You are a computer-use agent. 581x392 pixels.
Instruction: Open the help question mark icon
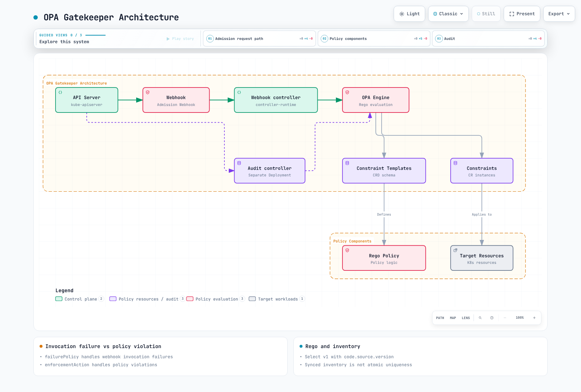492,318
